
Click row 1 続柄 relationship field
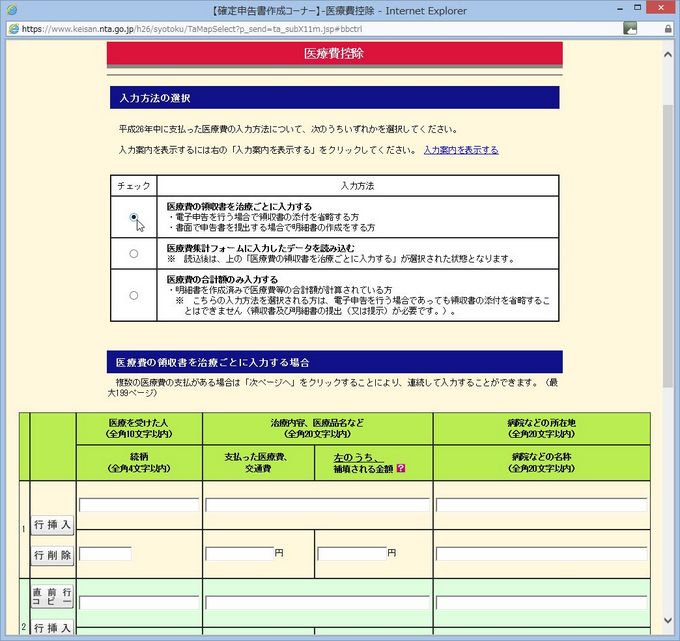[x=106, y=553]
